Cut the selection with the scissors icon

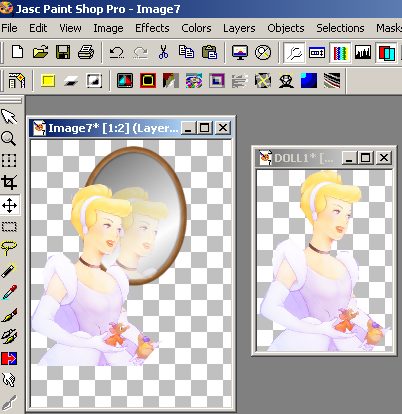coord(163,52)
